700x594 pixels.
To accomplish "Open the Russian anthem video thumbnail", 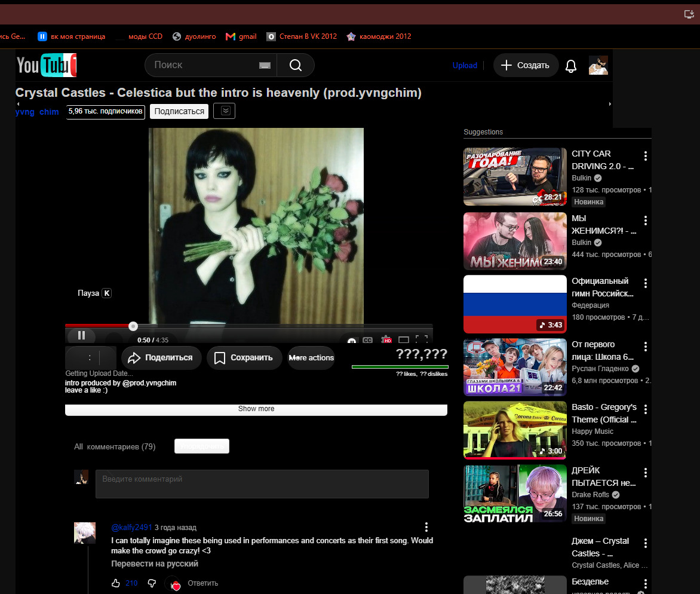I will tap(515, 304).
